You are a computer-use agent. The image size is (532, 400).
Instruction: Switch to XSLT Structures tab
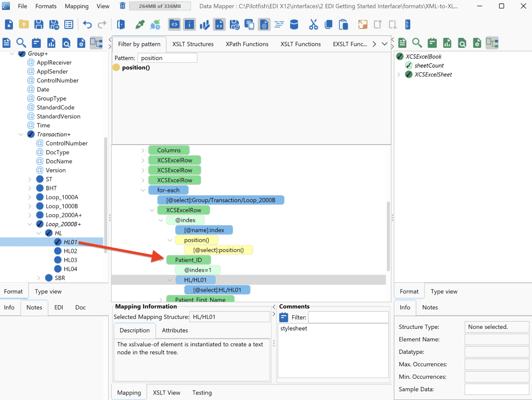pyautogui.click(x=193, y=44)
